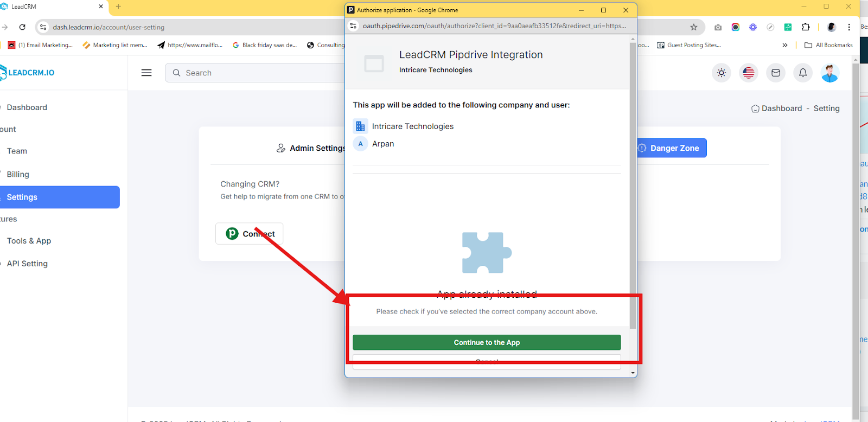Bookmark this page with the star icon
The width and height of the screenshot is (868, 422).
[694, 27]
